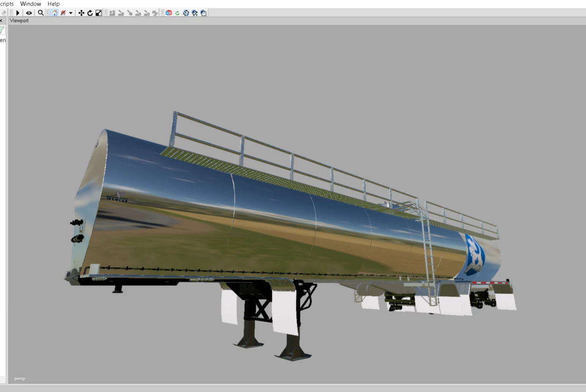The height and width of the screenshot is (392, 586).
Task: Open the Help menu
Action: [53, 4]
